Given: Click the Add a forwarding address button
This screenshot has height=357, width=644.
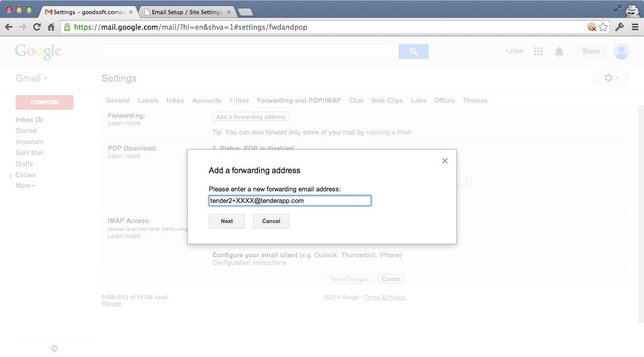Looking at the screenshot, I should pos(251,117).
